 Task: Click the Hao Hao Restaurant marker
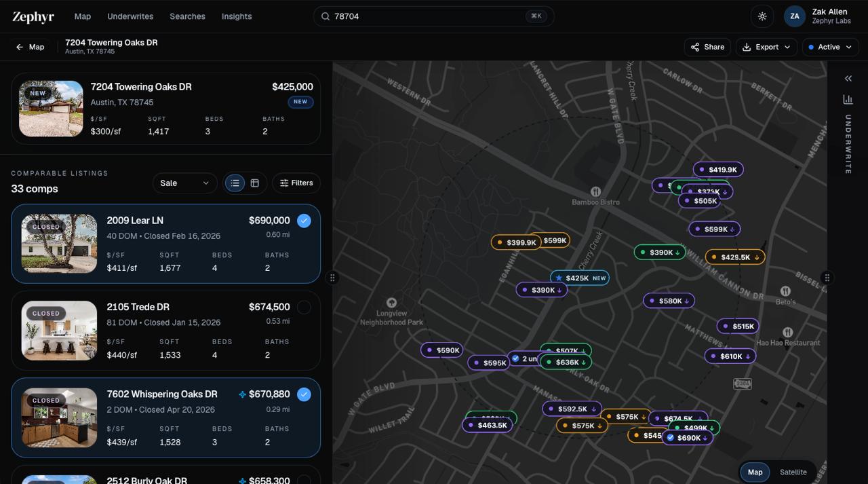[x=788, y=333]
